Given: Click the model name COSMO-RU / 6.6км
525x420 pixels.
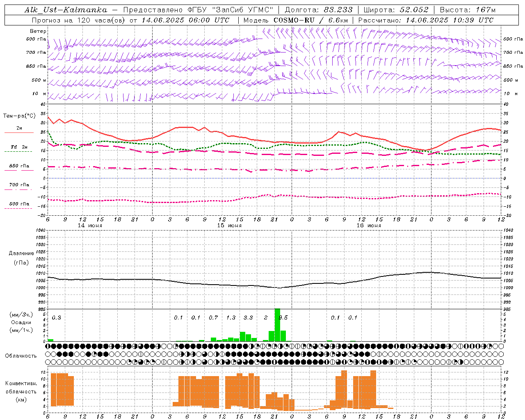Looking at the screenshot, I should [311, 20].
